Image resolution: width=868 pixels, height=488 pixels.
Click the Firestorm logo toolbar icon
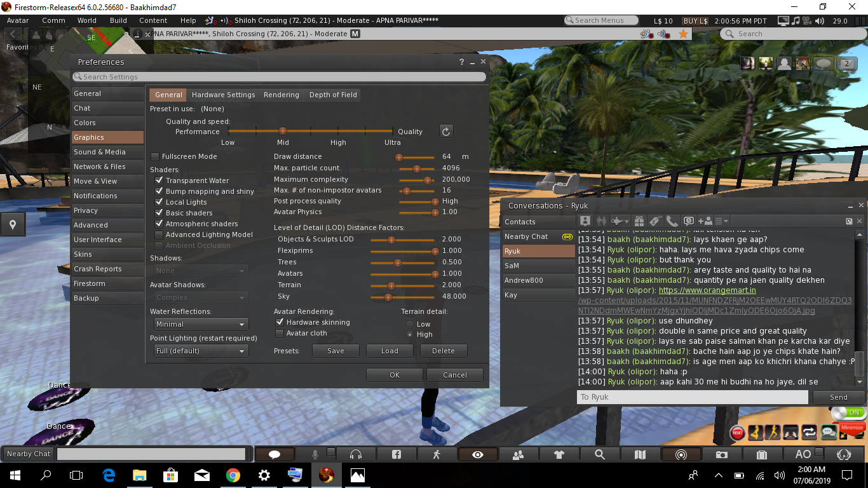[844, 454]
